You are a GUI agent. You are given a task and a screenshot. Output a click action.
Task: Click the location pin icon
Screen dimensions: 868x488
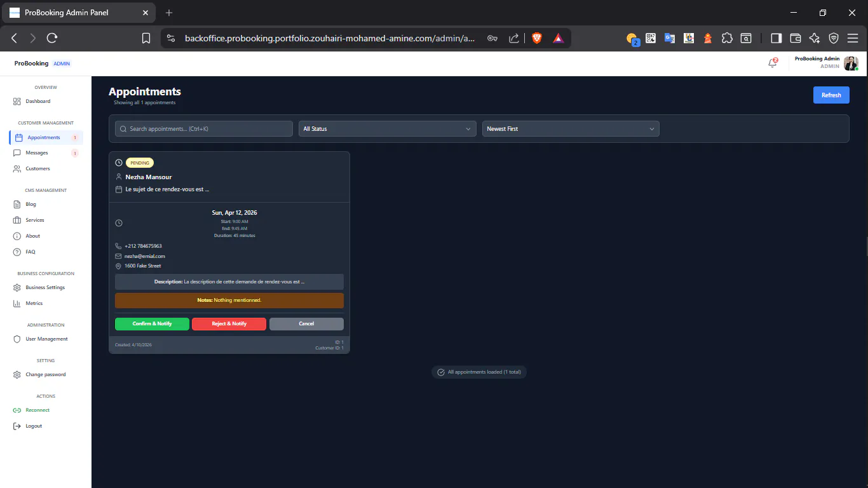pyautogui.click(x=118, y=266)
